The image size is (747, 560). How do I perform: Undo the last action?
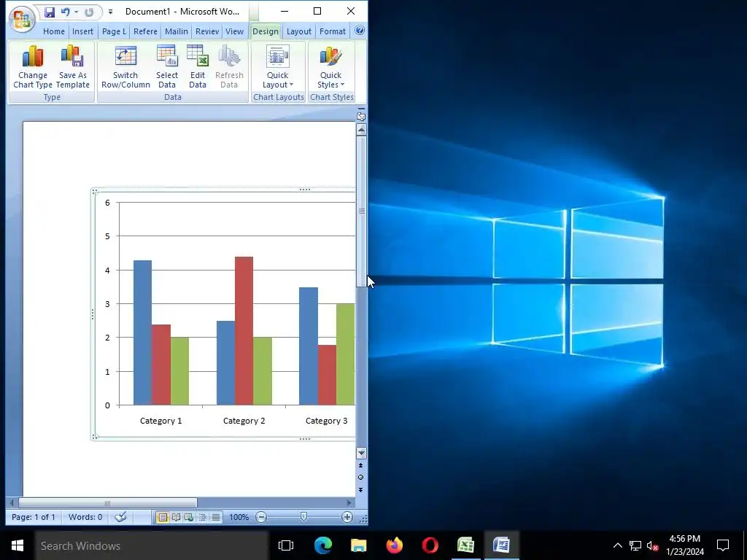pyautogui.click(x=66, y=12)
